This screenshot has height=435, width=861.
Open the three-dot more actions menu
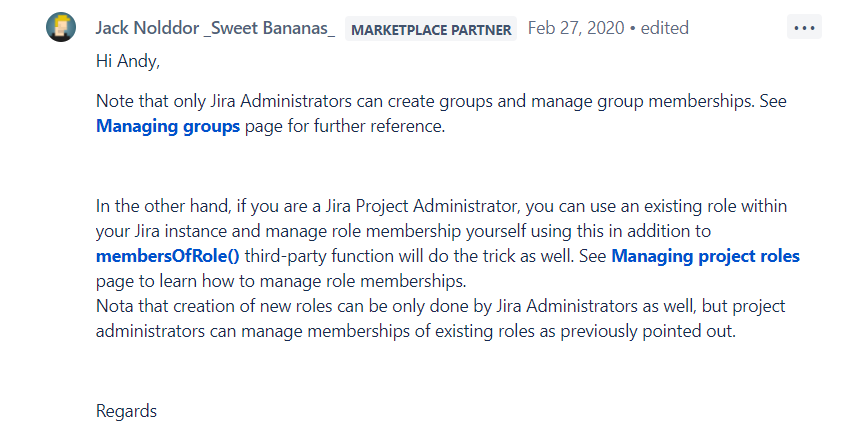click(x=804, y=28)
